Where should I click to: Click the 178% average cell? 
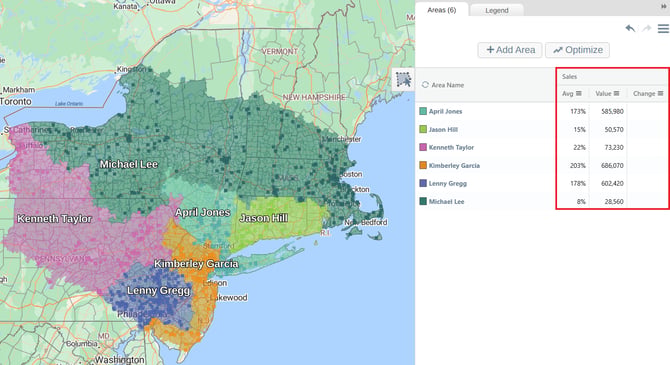pos(578,183)
